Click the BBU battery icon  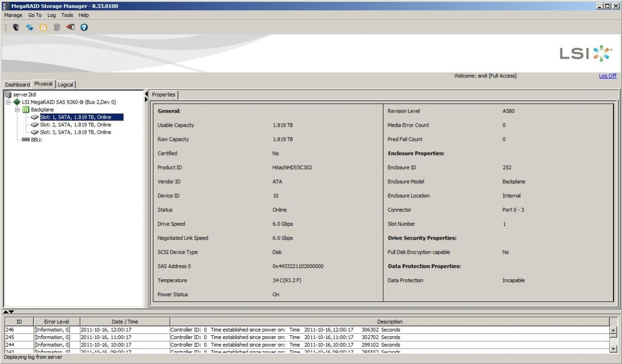click(x=26, y=140)
